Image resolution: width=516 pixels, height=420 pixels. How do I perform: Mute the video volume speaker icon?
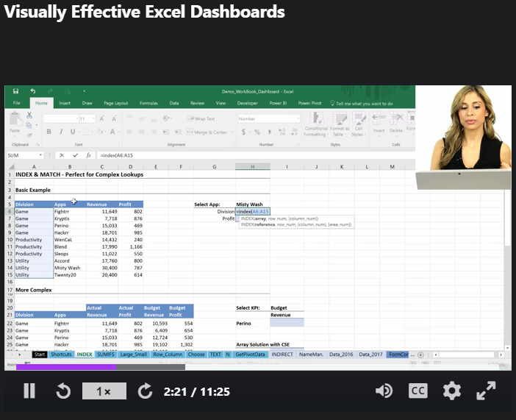[384, 391]
